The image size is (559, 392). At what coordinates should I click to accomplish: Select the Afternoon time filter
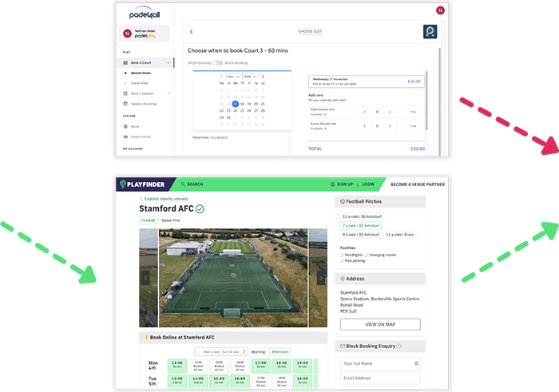(279, 351)
